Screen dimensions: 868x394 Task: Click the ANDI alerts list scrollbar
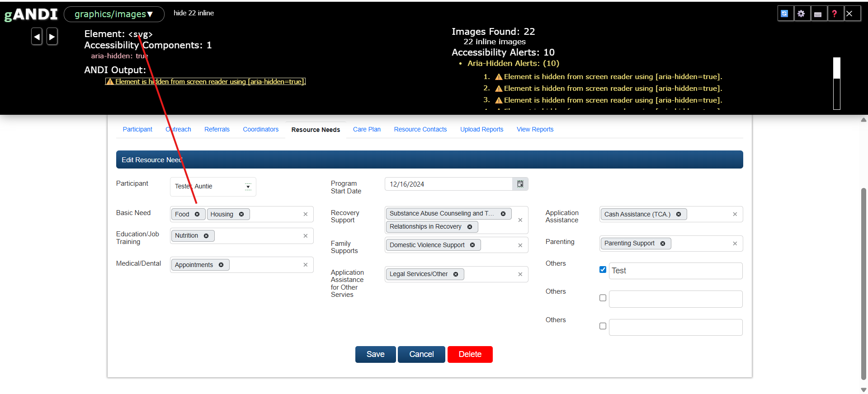(x=837, y=84)
